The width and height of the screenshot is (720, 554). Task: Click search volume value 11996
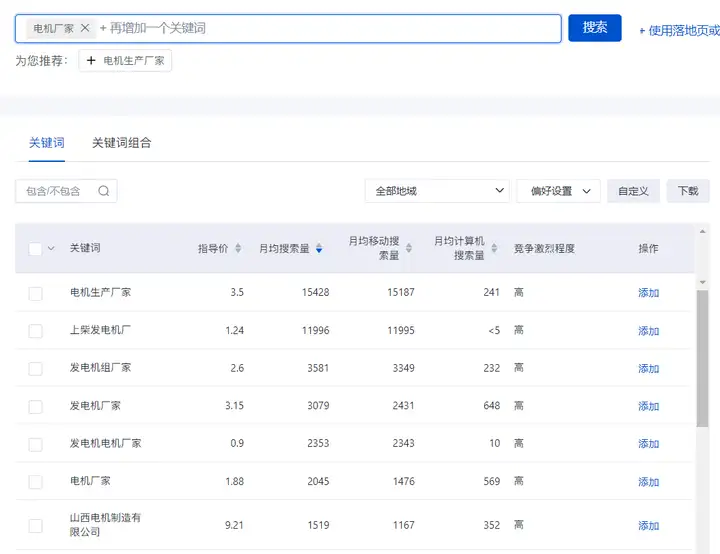(x=315, y=331)
